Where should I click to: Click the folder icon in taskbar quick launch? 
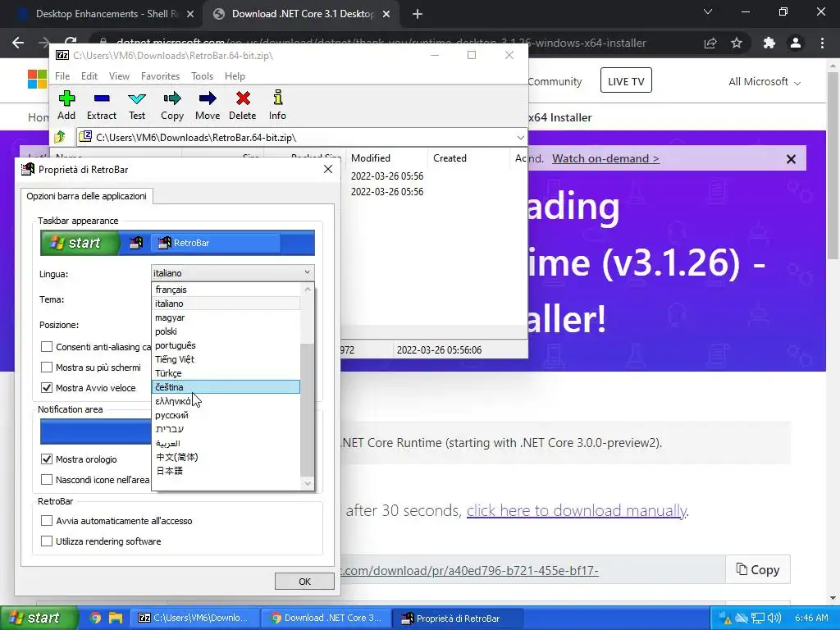point(116,618)
